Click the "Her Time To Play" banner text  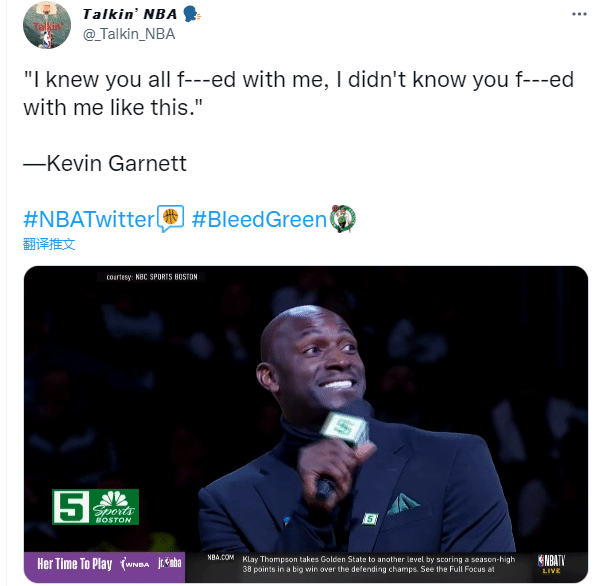[74, 565]
